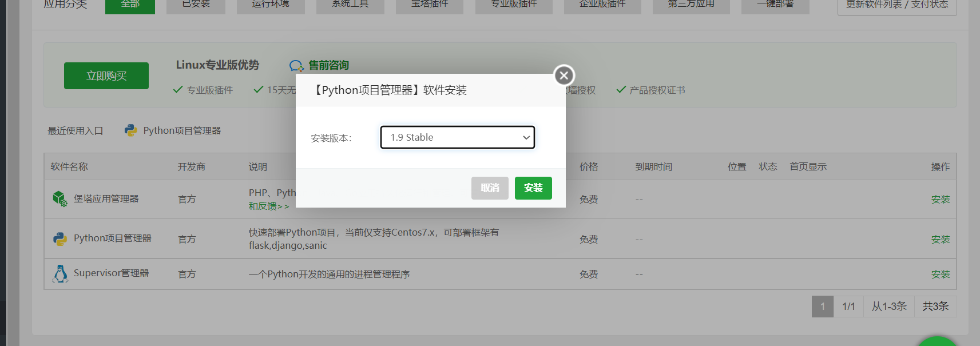Click the 说明 column header
This screenshot has height=346, width=980.
coord(257,166)
